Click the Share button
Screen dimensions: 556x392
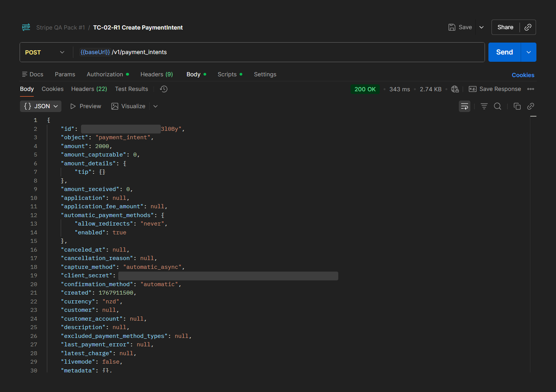505,27
